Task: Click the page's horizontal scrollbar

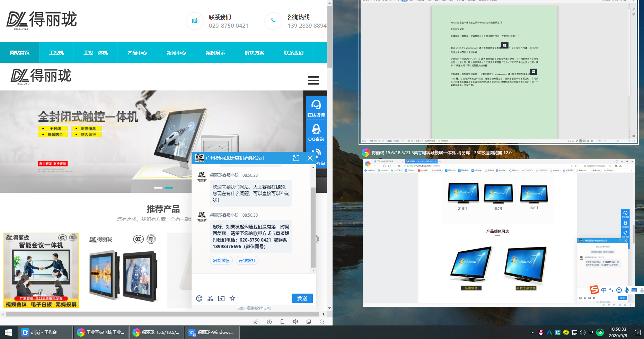Action: coord(163,314)
